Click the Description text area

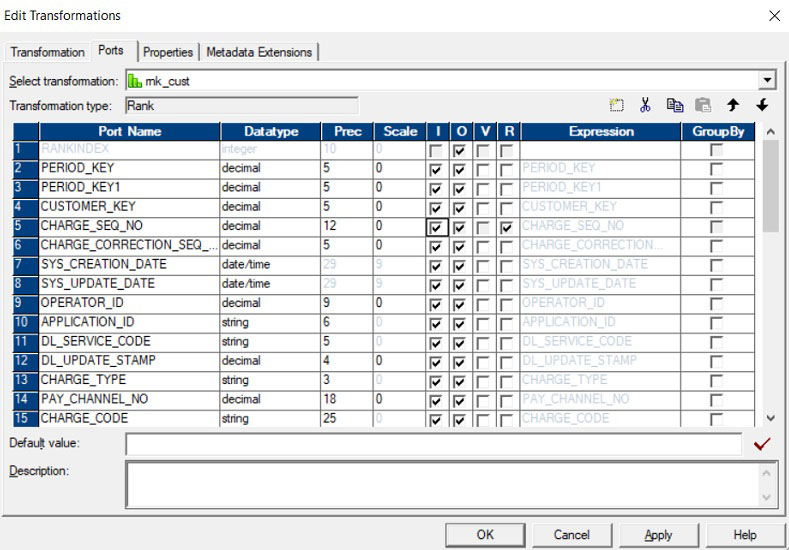[441, 484]
